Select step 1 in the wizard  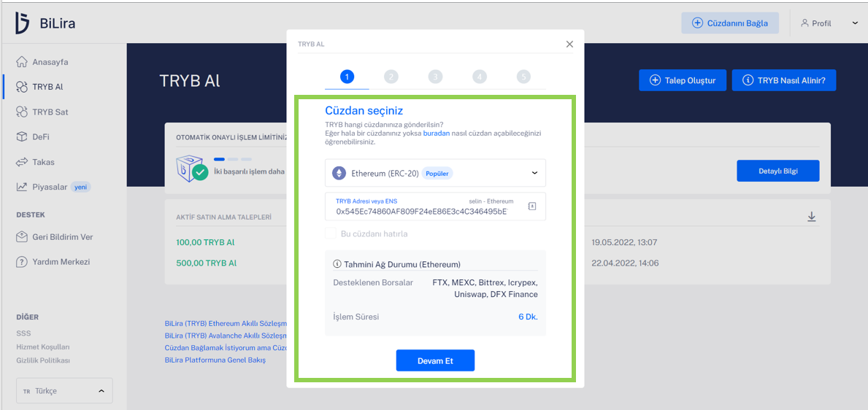pos(347,77)
